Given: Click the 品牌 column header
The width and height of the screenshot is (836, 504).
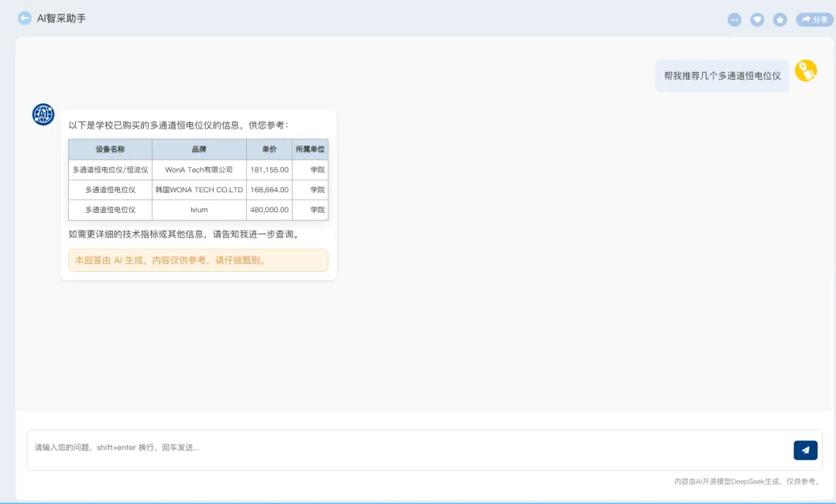Looking at the screenshot, I should pos(199,149).
